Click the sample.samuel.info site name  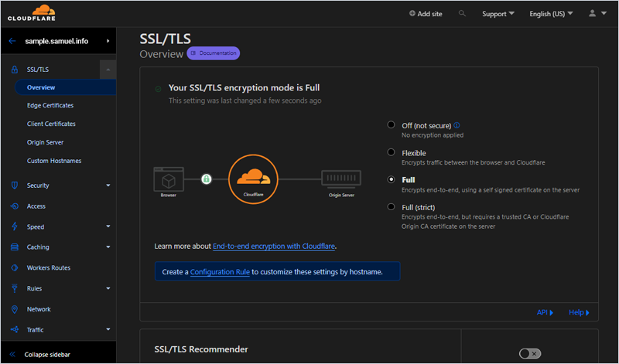56,41
